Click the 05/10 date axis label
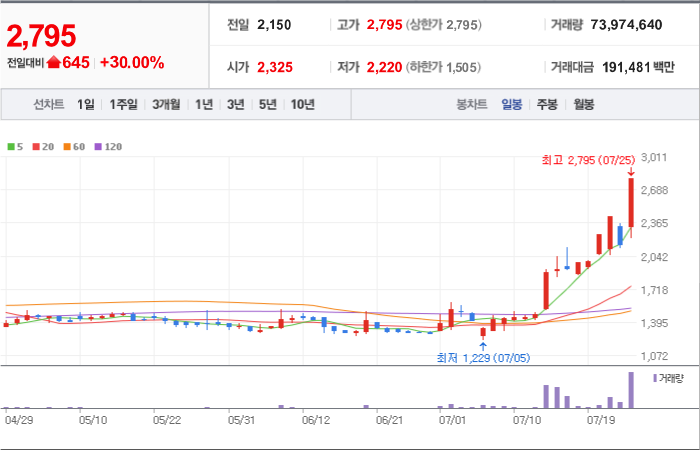 pos(92,420)
